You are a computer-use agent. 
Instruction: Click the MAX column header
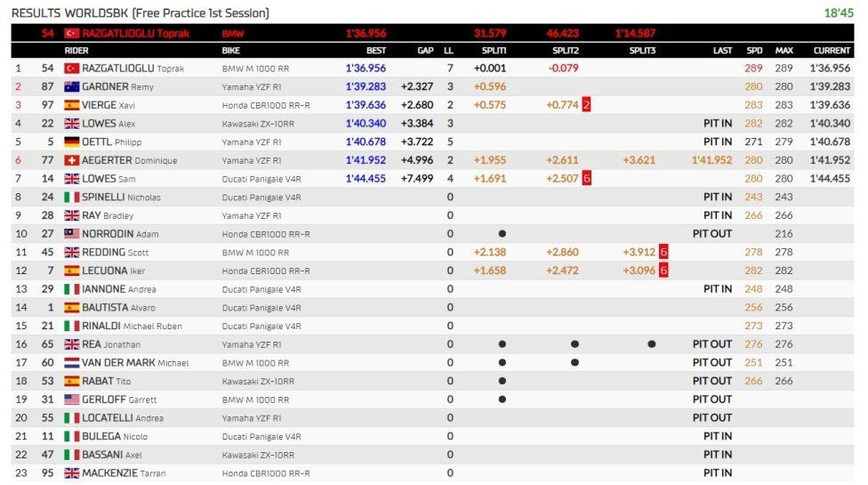pos(784,51)
